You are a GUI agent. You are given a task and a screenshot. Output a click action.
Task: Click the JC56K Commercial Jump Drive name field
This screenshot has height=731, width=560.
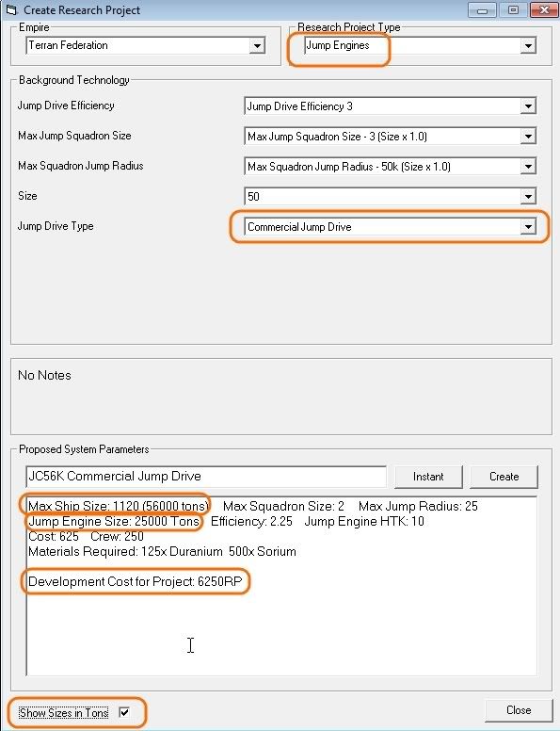click(x=206, y=477)
